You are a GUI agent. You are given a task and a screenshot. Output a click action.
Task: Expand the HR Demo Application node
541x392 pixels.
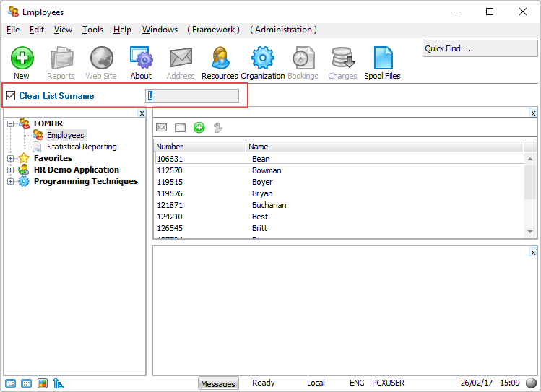pyautogui.click(x=11, y=170)
